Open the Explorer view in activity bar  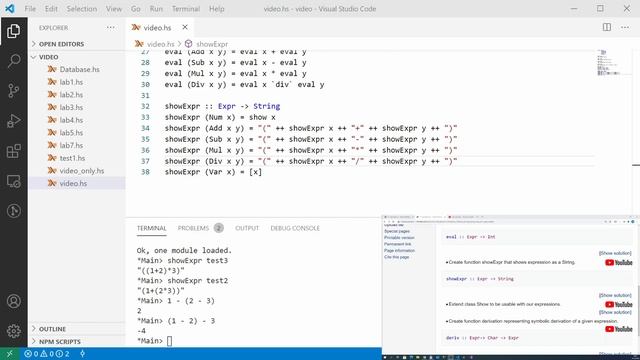[x=13, y=31]
